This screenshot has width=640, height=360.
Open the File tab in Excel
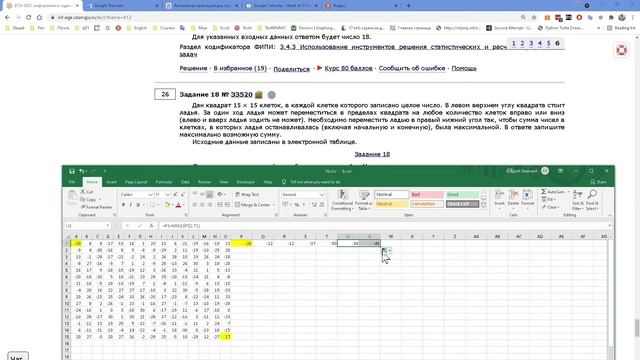72,182
